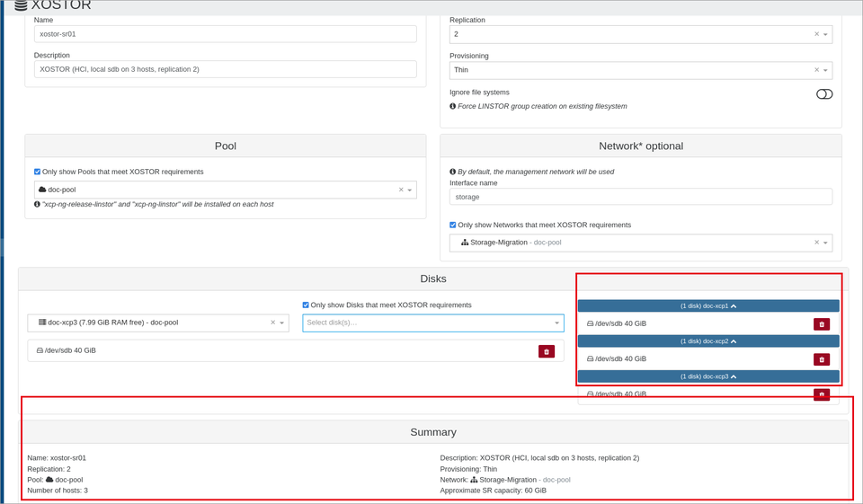Collapse the doc-xcp3 disk group
The width and height of the screenshot is (863, 504).
tap(708, 376)
